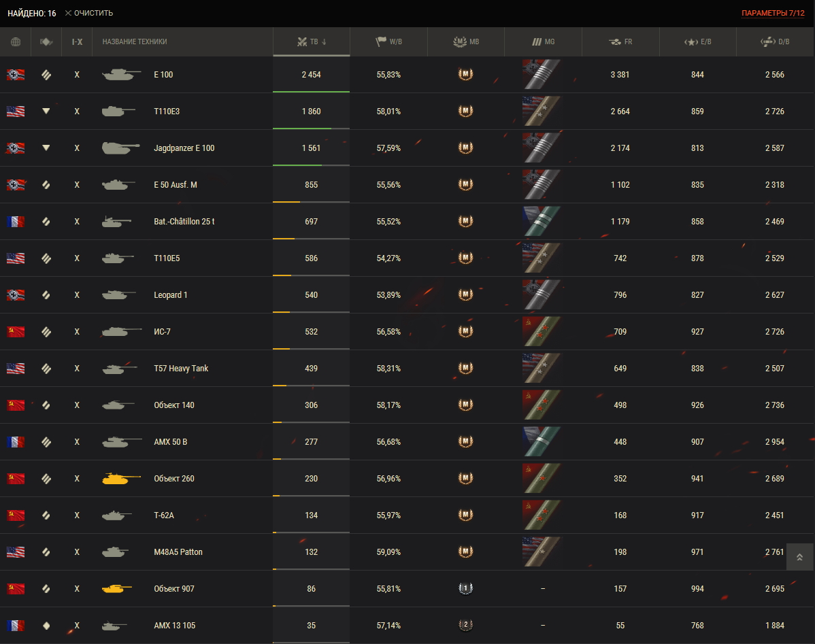Click the НАЙДЕНО: 16 results counter
The height and width of the screenshot is (644, 815).
[x=32, y=13]
